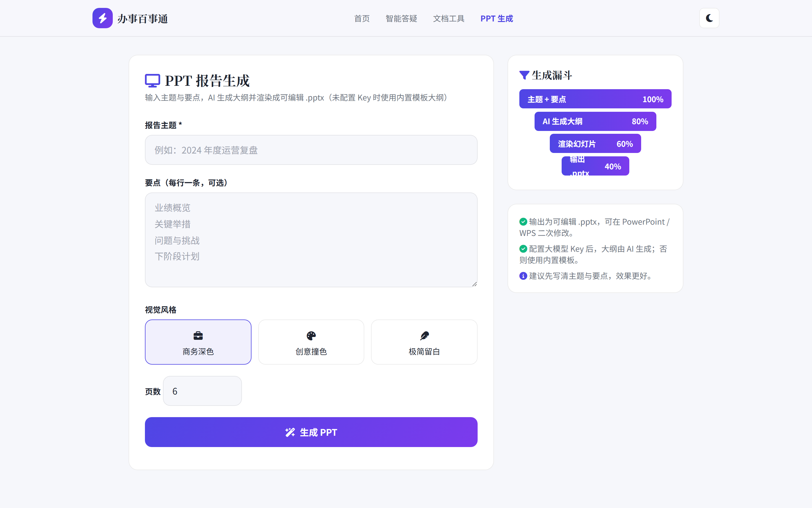Toggle dark mode with moon icon
Viewport: 812px width, 508px height.
[709, 18]
